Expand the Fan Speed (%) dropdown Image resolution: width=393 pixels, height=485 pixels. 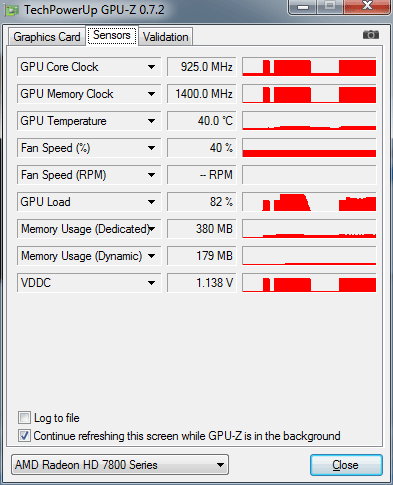click(151, 148)
